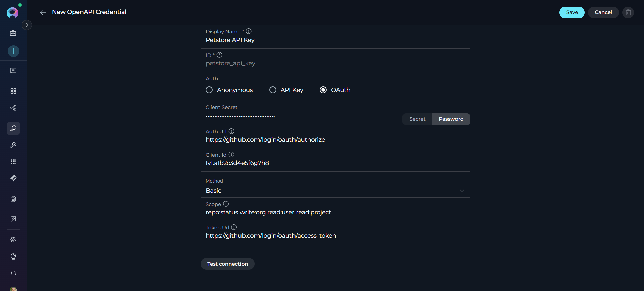Select the Anonymous auth radio button
Screen dimensions: 644x291
click(x=209, y=90)
